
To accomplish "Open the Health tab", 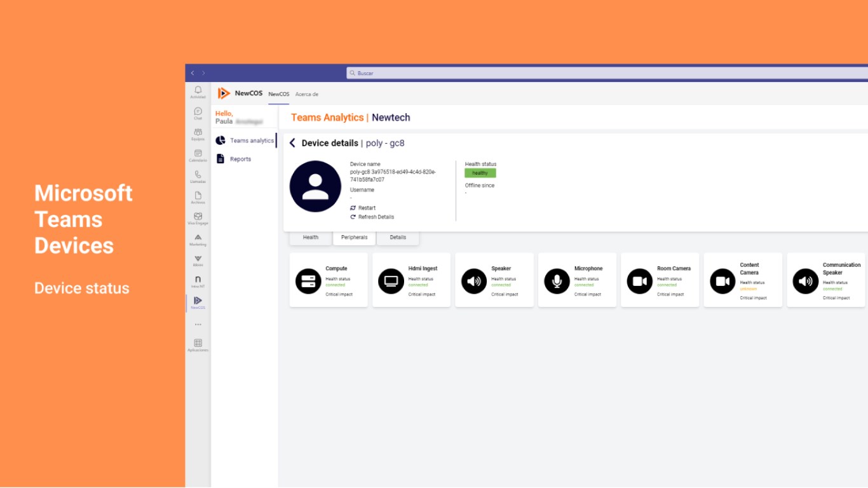I will click(311, 238).
